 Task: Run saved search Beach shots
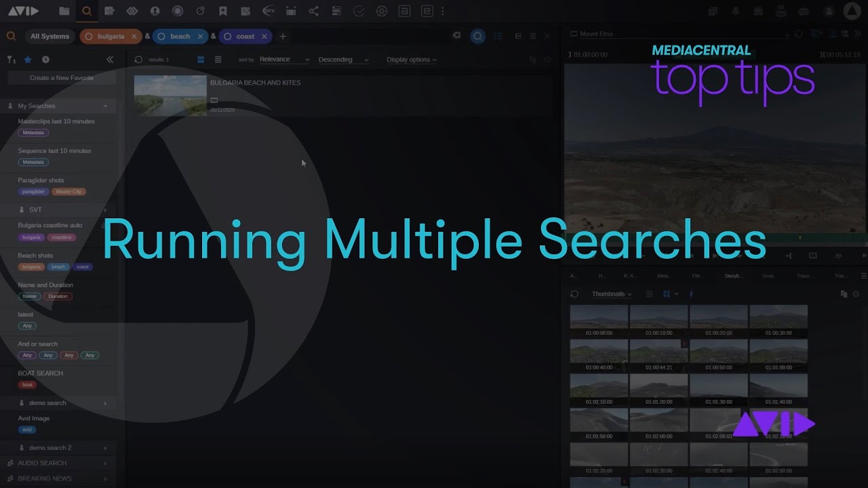pyautogui.click(x=35, y=256)
